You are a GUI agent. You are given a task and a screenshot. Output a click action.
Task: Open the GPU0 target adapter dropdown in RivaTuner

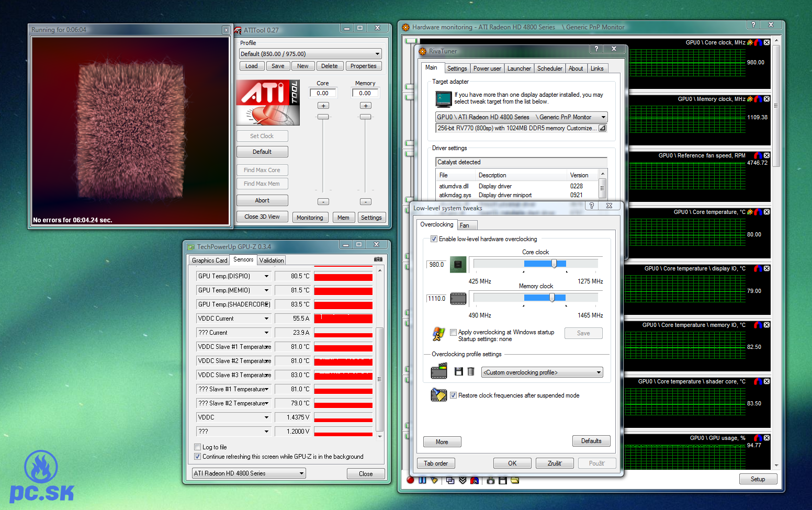pyautogui.click(x=522, y=117)
